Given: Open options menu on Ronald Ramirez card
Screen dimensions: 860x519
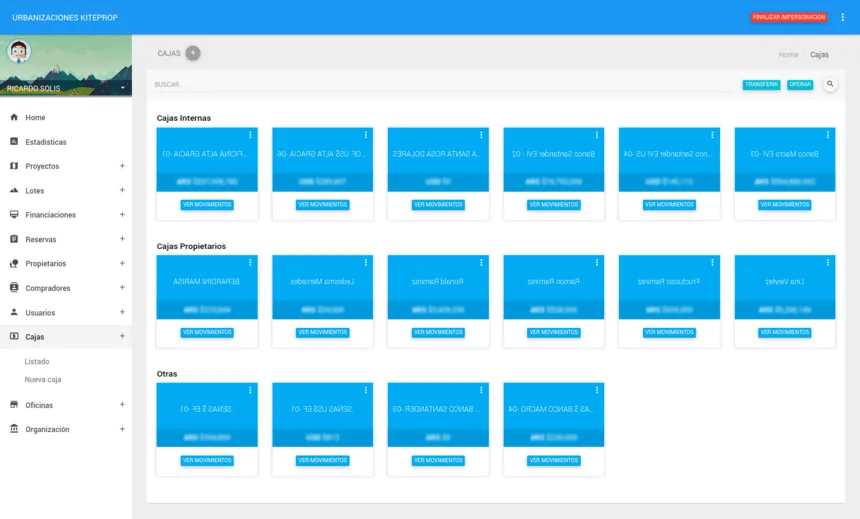Looking at the screenshot, I should click(481, 263).
